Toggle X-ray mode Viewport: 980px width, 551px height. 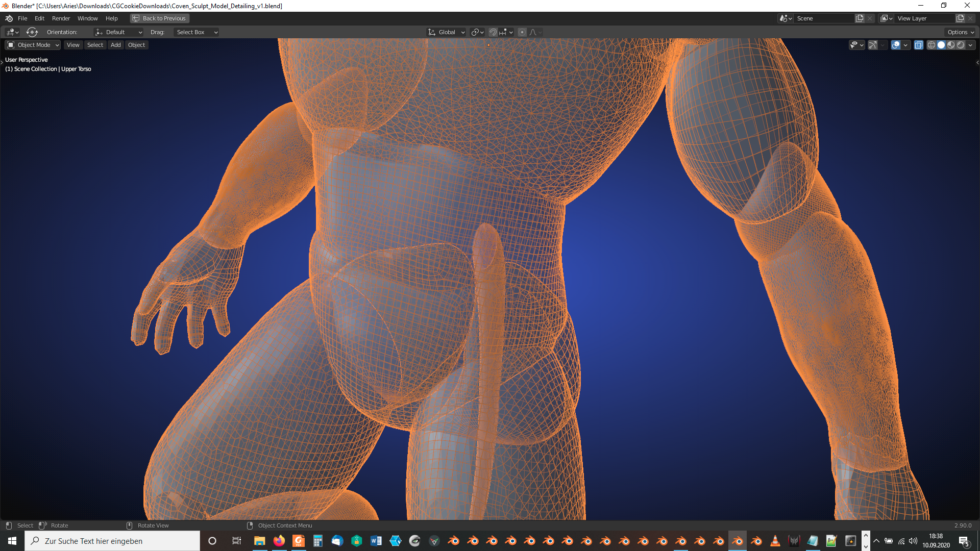tap(918, 45)
